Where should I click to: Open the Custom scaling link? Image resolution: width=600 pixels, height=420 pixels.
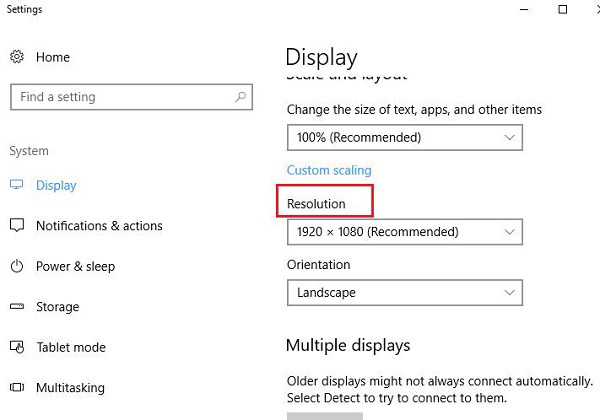(329, 170)
